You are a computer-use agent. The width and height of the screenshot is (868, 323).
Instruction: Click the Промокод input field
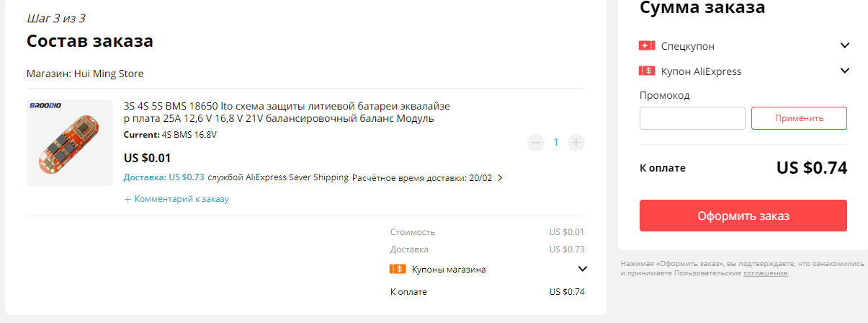(x=692, y=118)
